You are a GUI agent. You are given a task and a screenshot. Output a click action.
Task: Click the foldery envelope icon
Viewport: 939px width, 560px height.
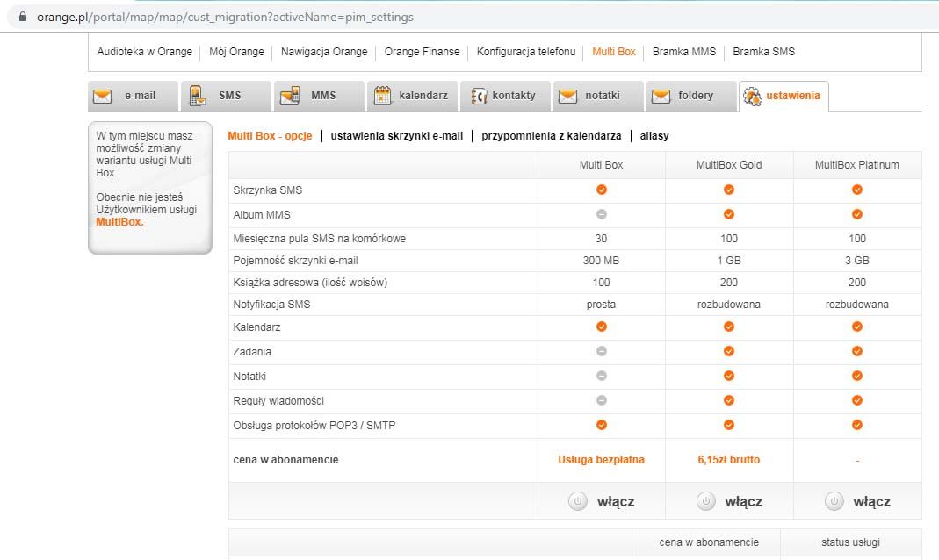pyautogui.click(x=661, y=97)
